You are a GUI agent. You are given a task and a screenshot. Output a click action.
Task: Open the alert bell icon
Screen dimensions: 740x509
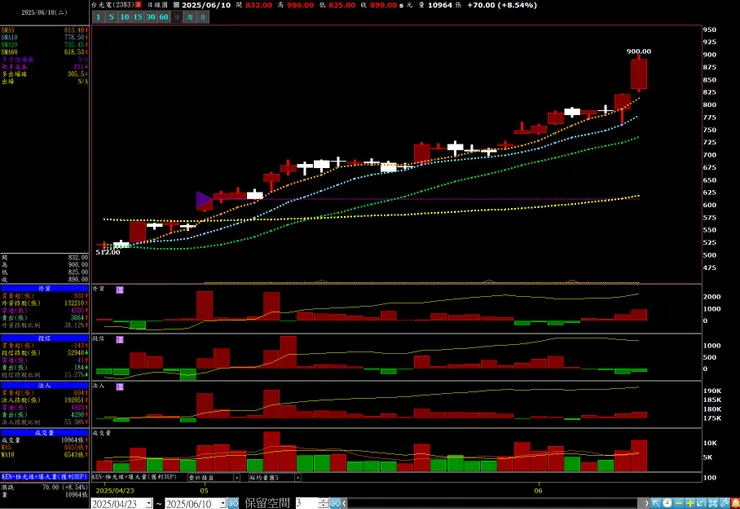735,503
